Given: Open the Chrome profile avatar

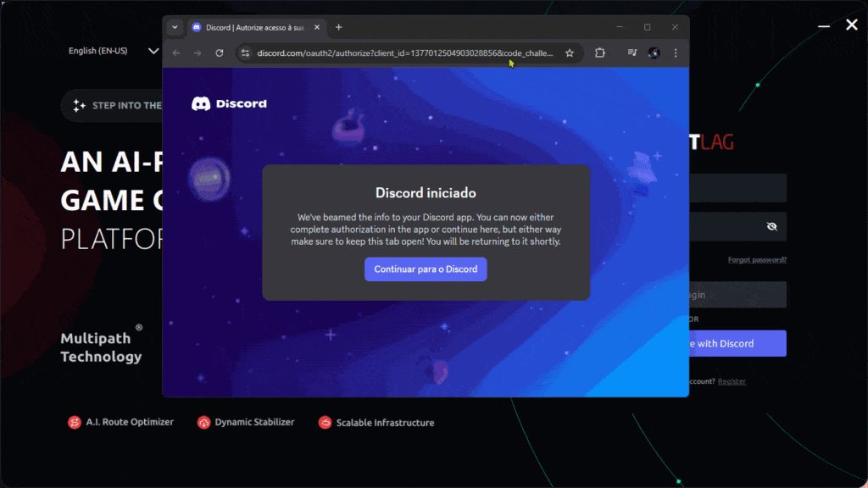Looking at the screenshot, I should pos(654,53).
